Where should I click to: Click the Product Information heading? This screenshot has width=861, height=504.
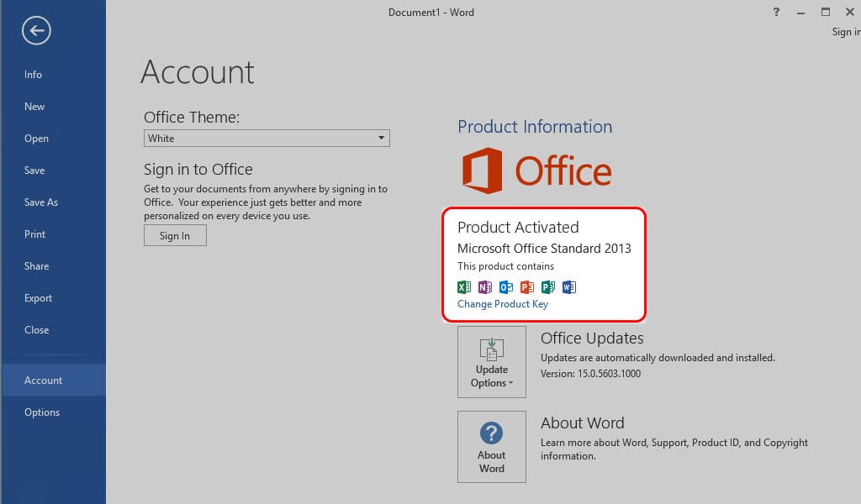(535, 127)
